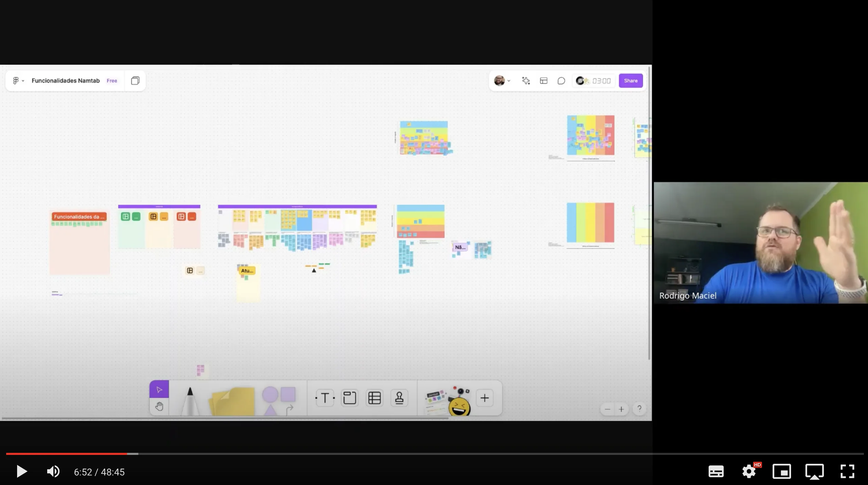Mute the video volume
Screen dimensions: 868x485
(53, 472)
